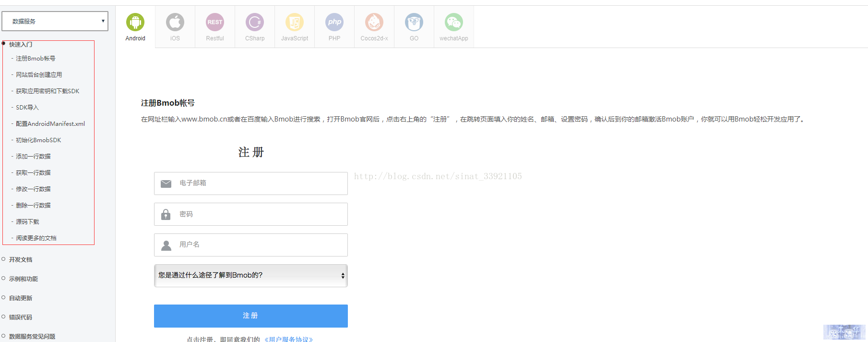Open the 网站后台创建应用 sidebar item
This screenshot has height=342, width=868.
pos(39,75)
